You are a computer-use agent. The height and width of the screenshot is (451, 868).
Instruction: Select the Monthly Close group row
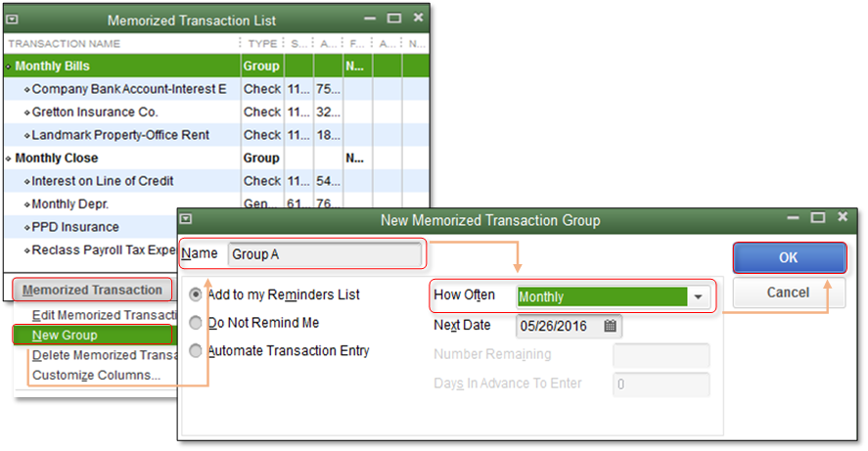pyautogui.click(x=216, y=158)
